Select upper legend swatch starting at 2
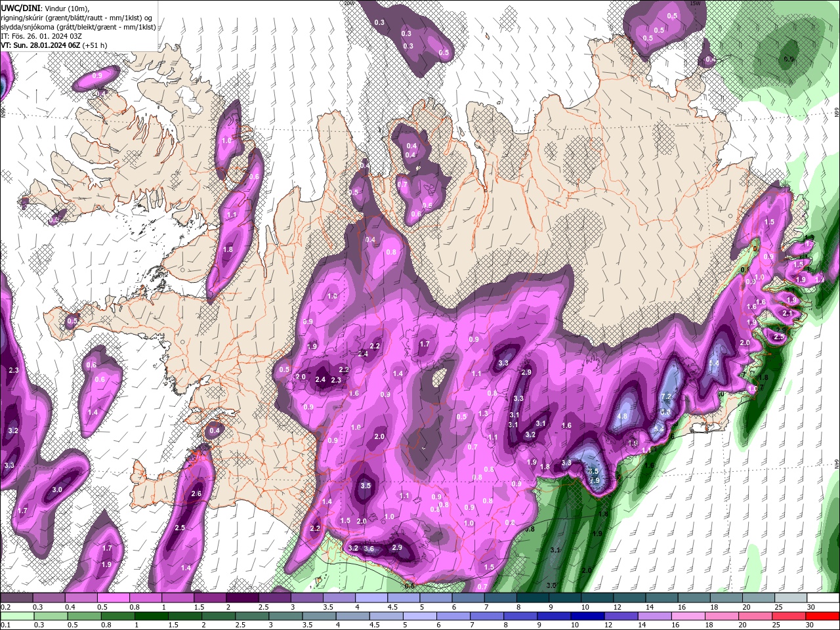 [242, 598]
